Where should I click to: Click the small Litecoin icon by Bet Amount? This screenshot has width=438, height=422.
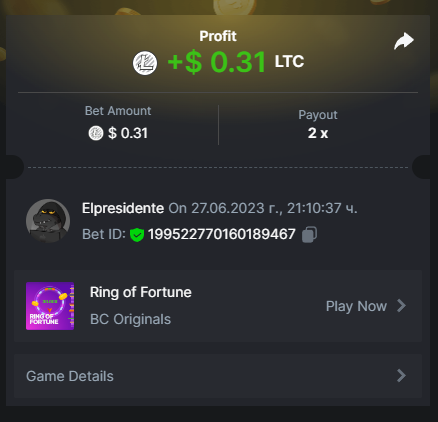(x=96, y=133)
